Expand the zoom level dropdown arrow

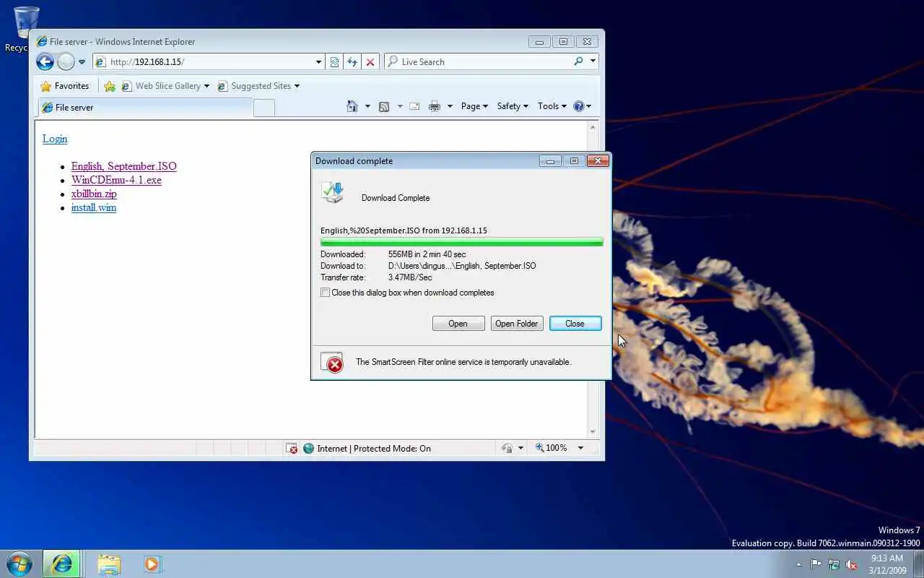[580, 448]
